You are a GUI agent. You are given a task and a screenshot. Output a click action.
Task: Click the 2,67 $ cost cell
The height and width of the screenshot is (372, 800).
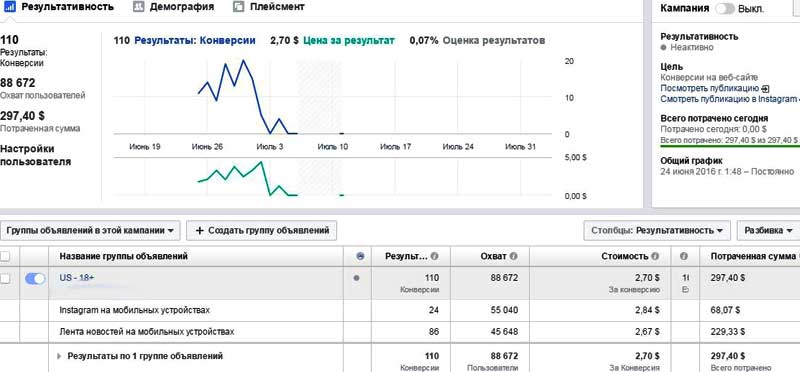pos(647,332)
